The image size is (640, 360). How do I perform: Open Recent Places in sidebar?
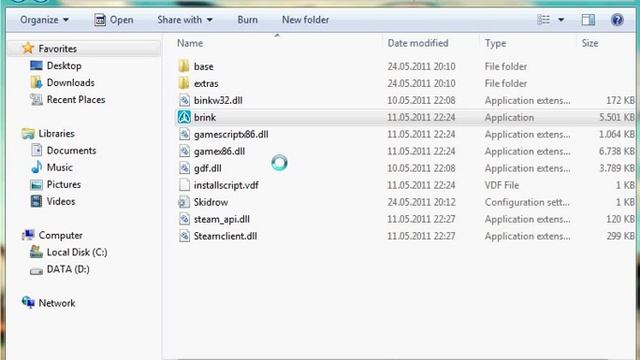pos(76,100)
